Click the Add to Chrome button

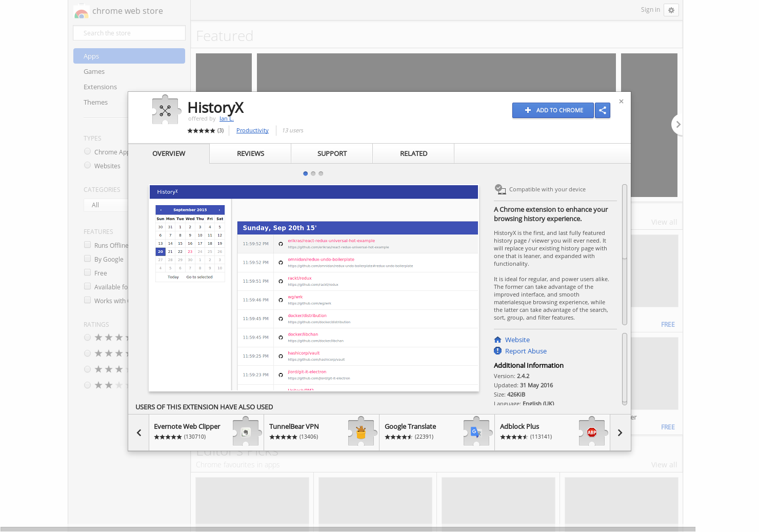click(553, 110)
